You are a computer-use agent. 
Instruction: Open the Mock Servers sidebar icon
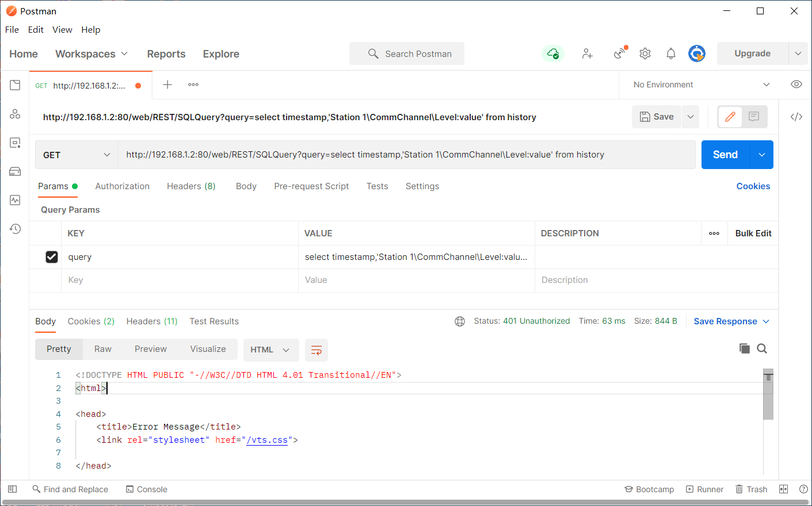(x=15, y=171)
